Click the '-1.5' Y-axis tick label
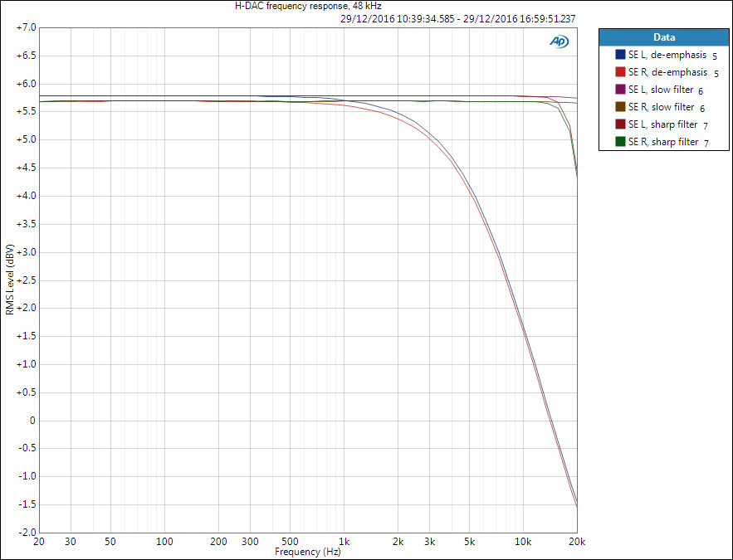The height and width of the screenshot is (560, 733). (x=27, y=504)
